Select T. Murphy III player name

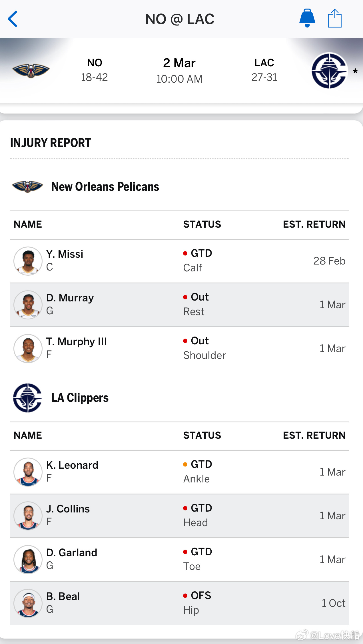[77, 341]
